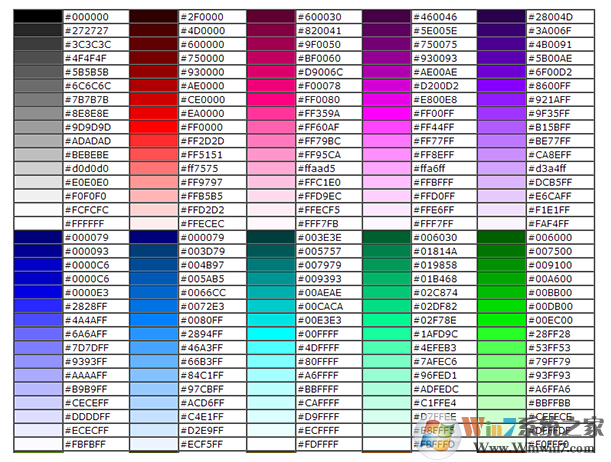Choose the purple #D200D2 color swatch
The image size is (611, 462).
coord(385,86)
